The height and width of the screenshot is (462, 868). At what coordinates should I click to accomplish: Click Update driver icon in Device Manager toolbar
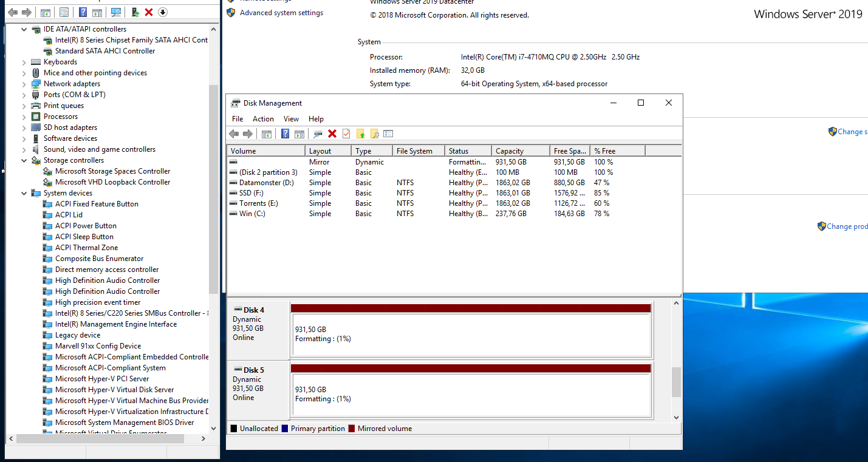(135, 12)
